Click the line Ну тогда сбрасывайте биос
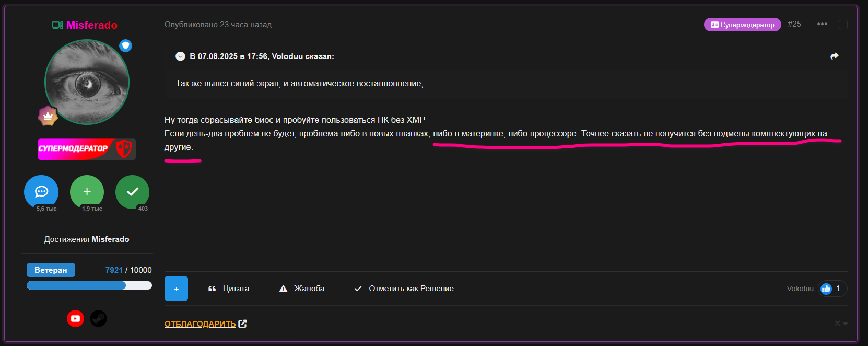868x346 pixels. [295, 120]
